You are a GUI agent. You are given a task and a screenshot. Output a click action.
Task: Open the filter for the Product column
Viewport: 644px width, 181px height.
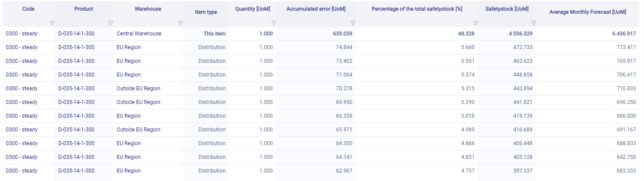pyautogui.click(x=110, y=23)
